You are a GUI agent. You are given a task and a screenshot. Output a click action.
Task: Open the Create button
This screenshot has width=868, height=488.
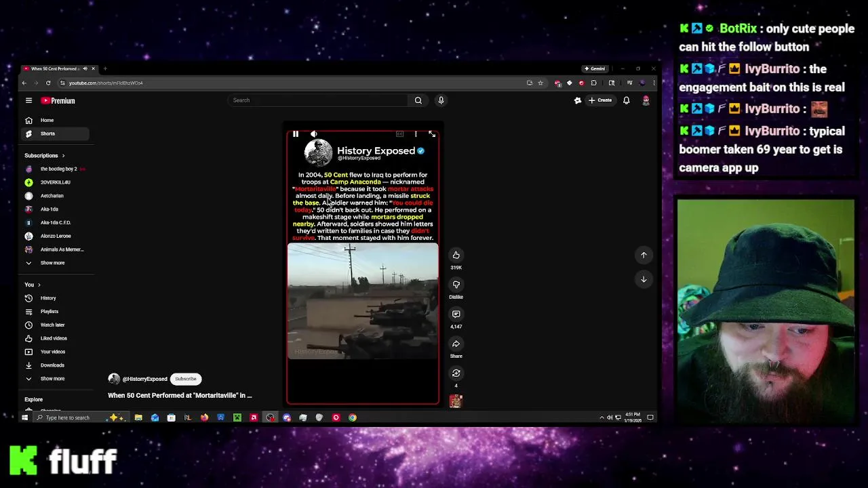tap(600, 100)
